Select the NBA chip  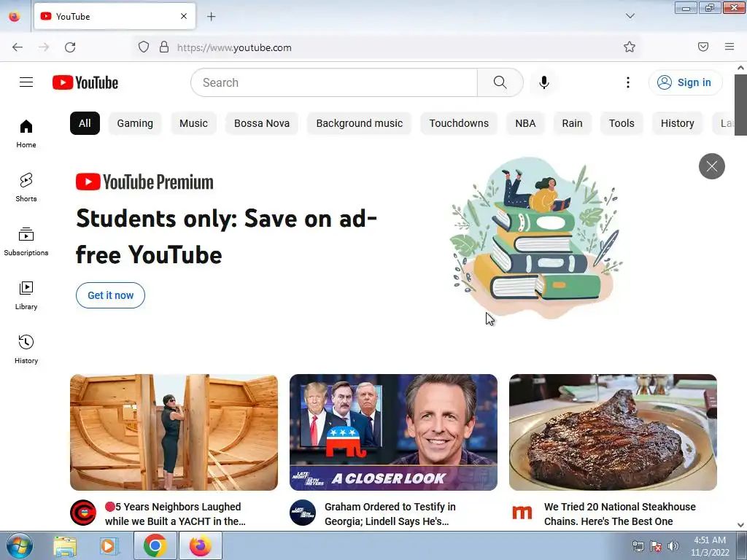[x=525, y=123]
